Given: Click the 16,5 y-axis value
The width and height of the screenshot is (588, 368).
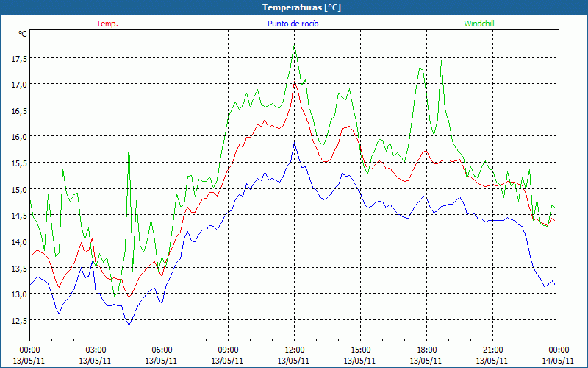Looking at the screenshot, I should tap(20, 112).
